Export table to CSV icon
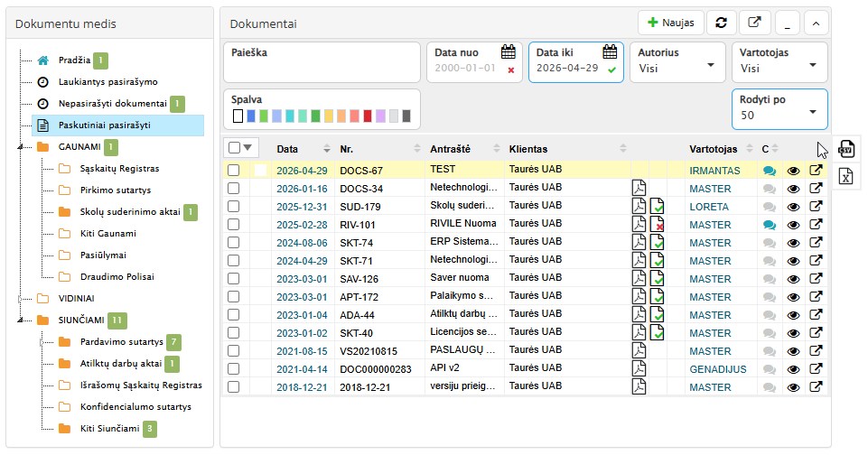The width and height of the screenshot is (868, 455). (x=845, y=149)
